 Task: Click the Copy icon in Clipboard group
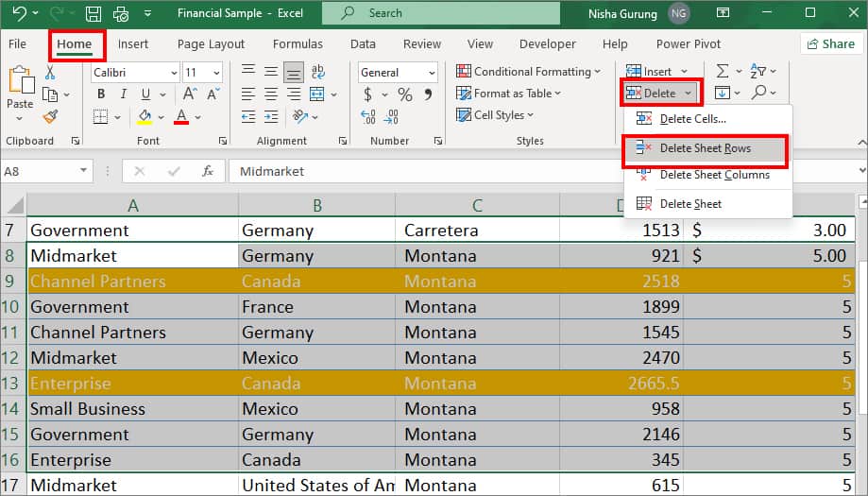pyautogui.click(x=50, y=95)
